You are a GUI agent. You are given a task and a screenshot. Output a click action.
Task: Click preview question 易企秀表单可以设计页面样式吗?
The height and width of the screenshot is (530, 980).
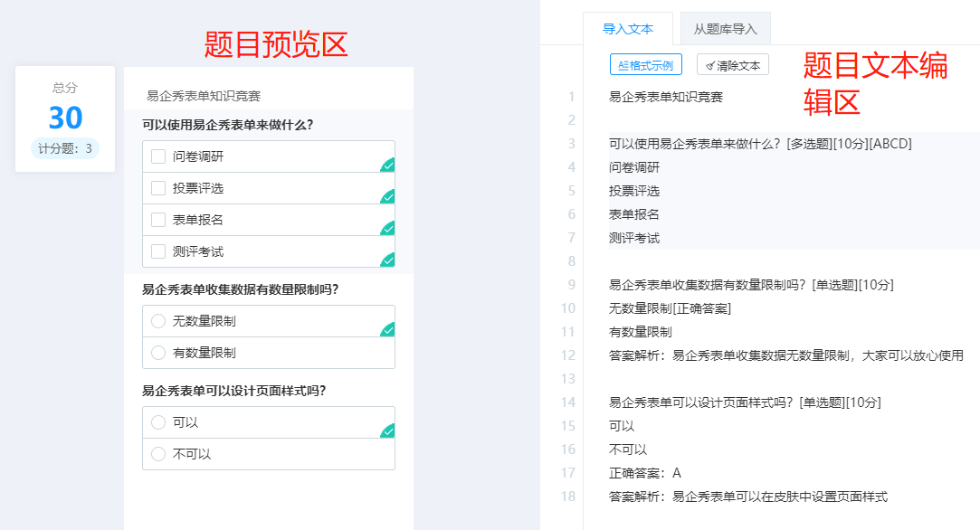point(233,391)
